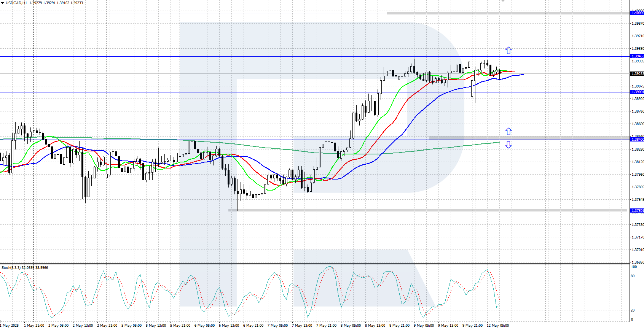Click the 8 May 13:00 time label
The height and width of the screenshot is (329, 644).
[x=375, y=326]
